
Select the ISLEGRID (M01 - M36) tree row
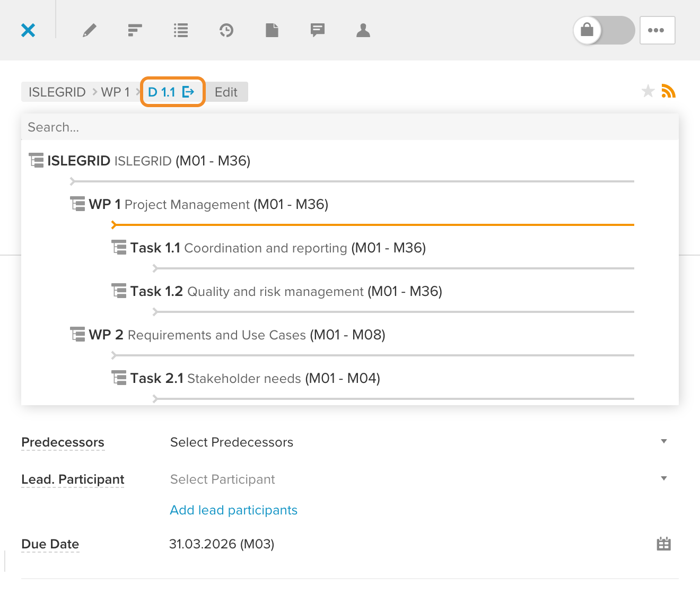point(139,161)
